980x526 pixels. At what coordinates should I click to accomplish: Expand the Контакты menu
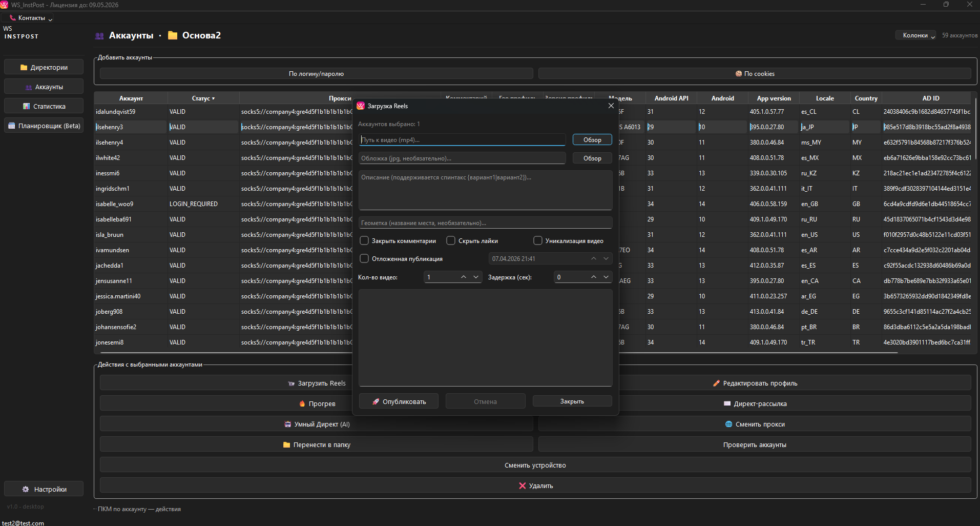point(31,18)
